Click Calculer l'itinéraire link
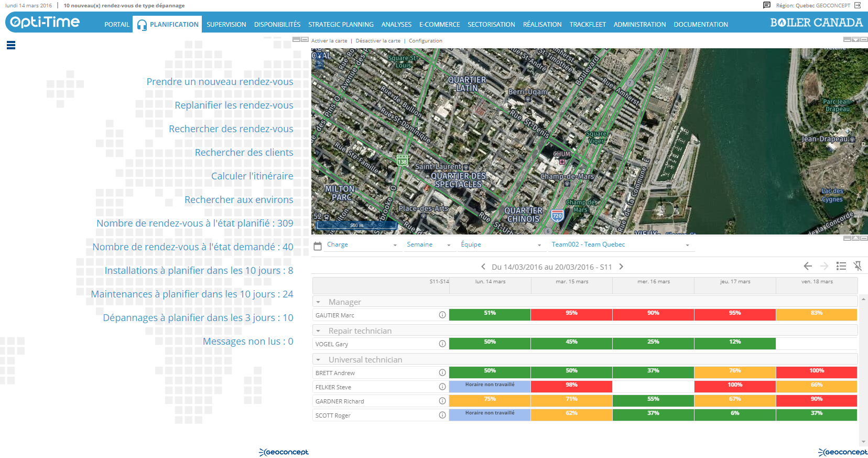The height and width of the screenshot is (458, 868). tap(252, 176)
